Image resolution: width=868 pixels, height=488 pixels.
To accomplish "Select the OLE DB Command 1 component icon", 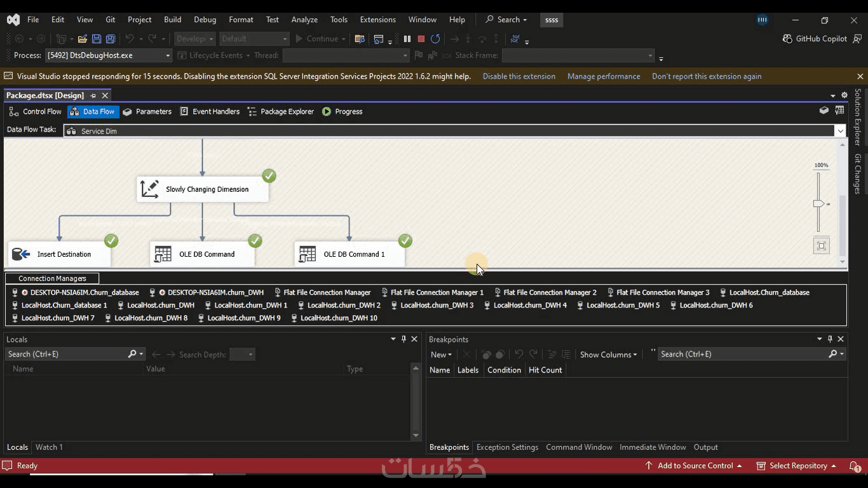I will pos(308,254).
